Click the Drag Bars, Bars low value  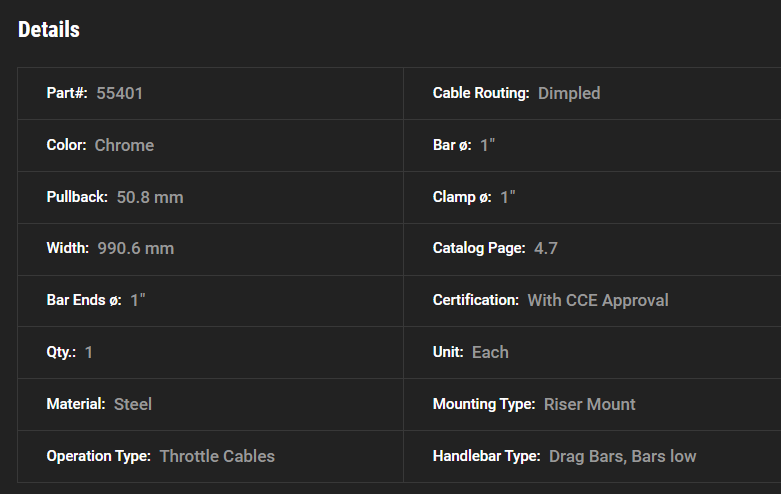click(622, 456)
